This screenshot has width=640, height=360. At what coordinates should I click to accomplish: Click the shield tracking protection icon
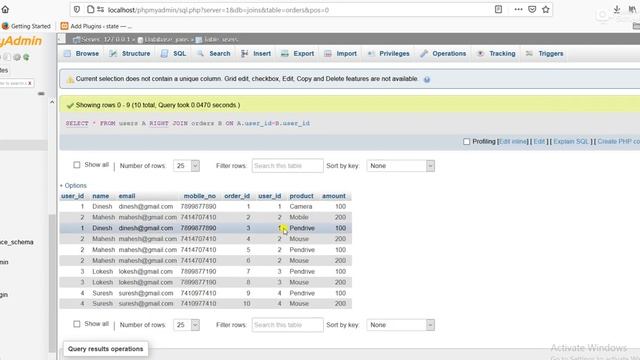(x=77, y=9)
